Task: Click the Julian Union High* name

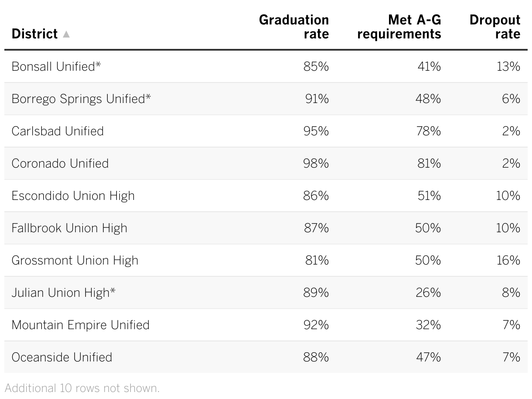Action: [64, 292]
